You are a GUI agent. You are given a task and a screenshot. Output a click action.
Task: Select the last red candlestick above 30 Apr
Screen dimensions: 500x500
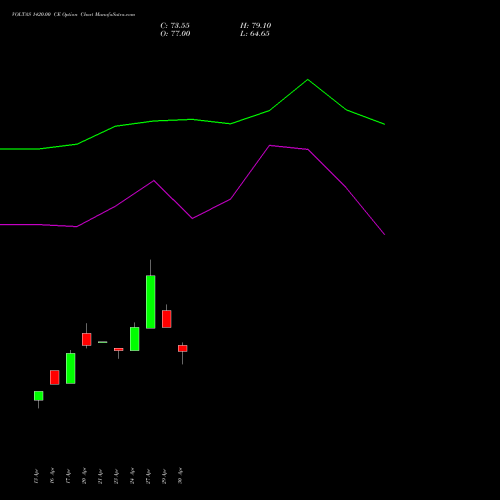coord(183,348)
